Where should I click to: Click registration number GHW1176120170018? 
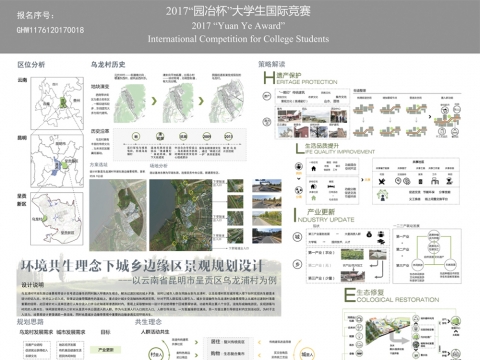point(50,30)
